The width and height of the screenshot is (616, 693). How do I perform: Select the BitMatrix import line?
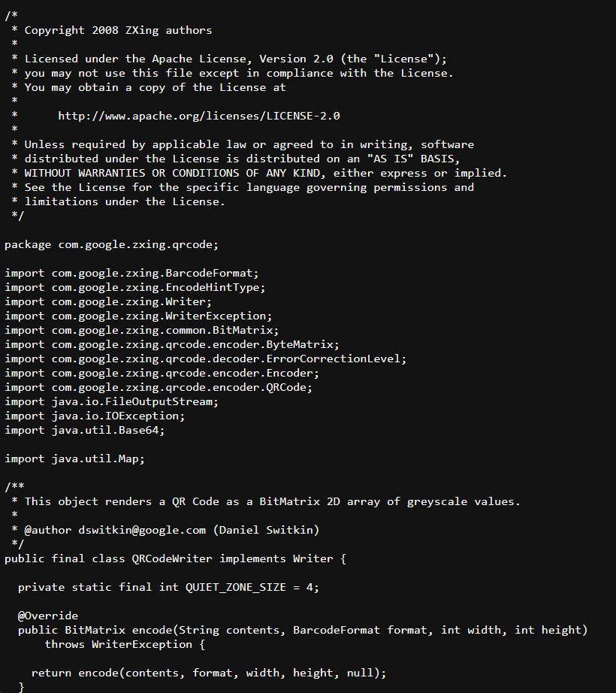pos(142,330)
